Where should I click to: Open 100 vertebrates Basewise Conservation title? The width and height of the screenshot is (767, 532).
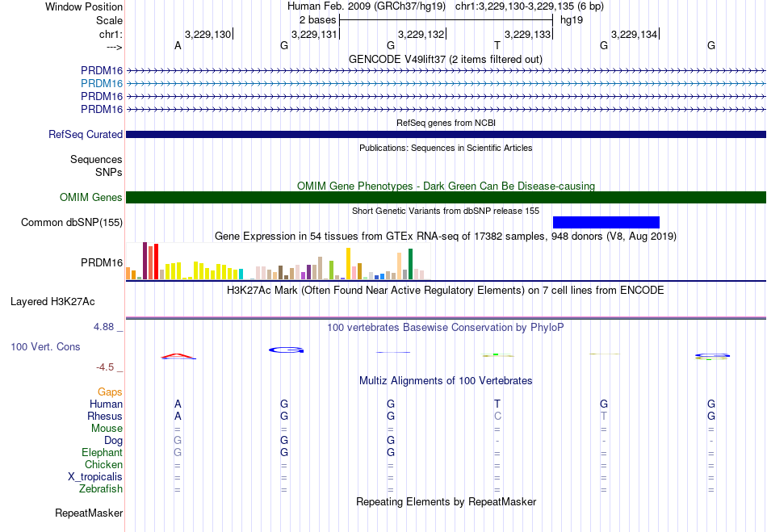pos(445,327)
